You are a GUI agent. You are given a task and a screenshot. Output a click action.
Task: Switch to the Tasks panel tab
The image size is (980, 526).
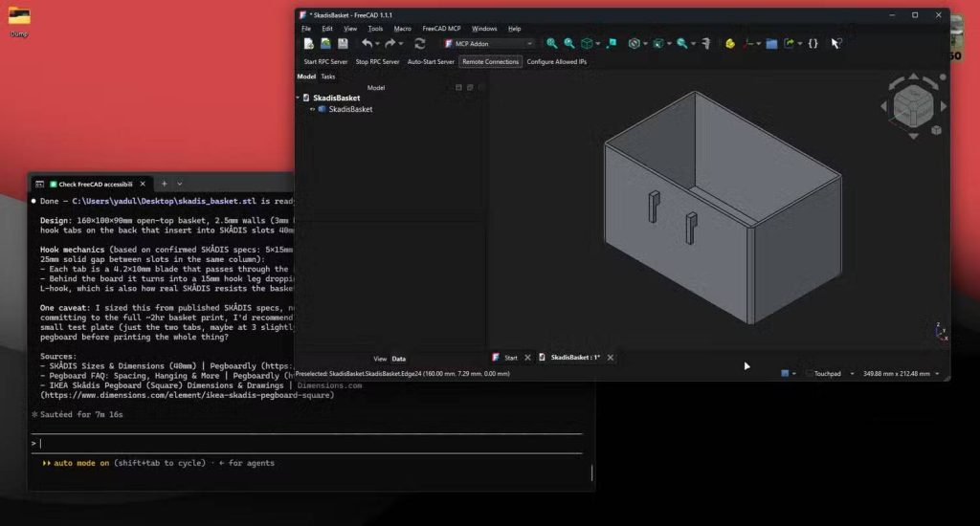pyautogui.click(x=328, y=77)
